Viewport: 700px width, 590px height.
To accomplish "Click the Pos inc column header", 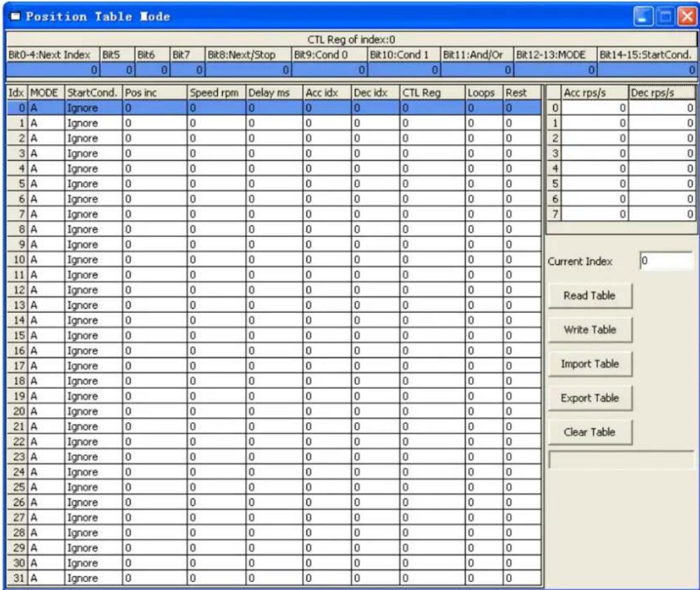I will click(x=155, y=93).
